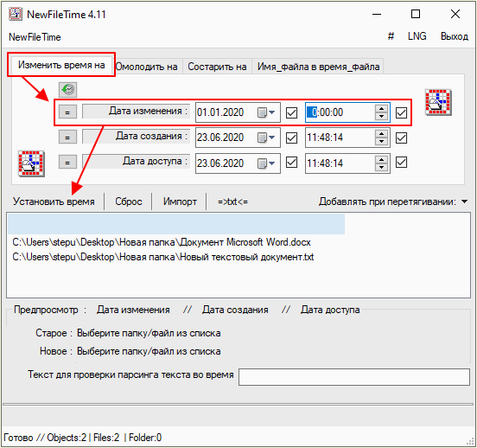
Task: Uncheck date checkbox in Дата изменения row
Action: (x=292, y=112)
